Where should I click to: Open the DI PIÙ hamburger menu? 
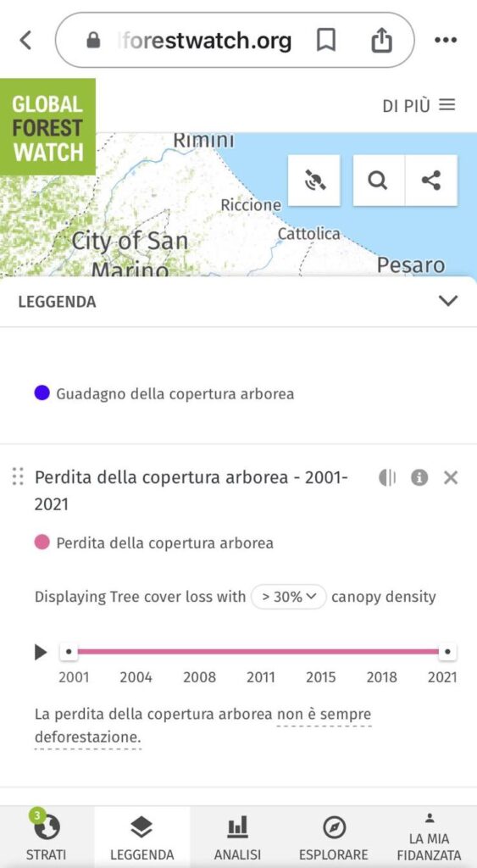(419, 105)
